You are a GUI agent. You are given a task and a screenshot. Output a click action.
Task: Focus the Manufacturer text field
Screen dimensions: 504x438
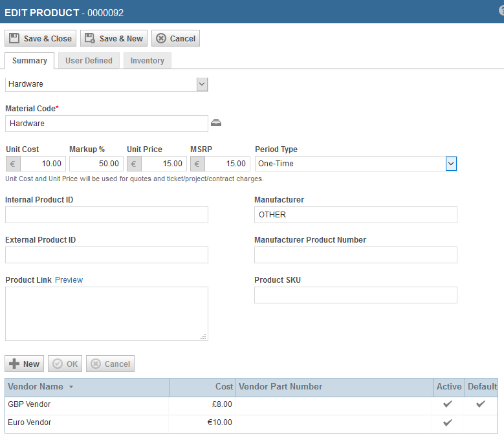(x=355, y=215)
